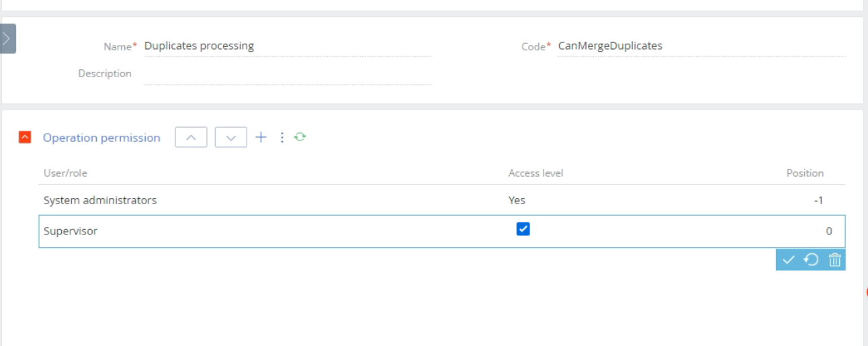Focus the Description field
The height and width of the screenshot is (346, 868).
pyautogui.click(x=288, y=74)
